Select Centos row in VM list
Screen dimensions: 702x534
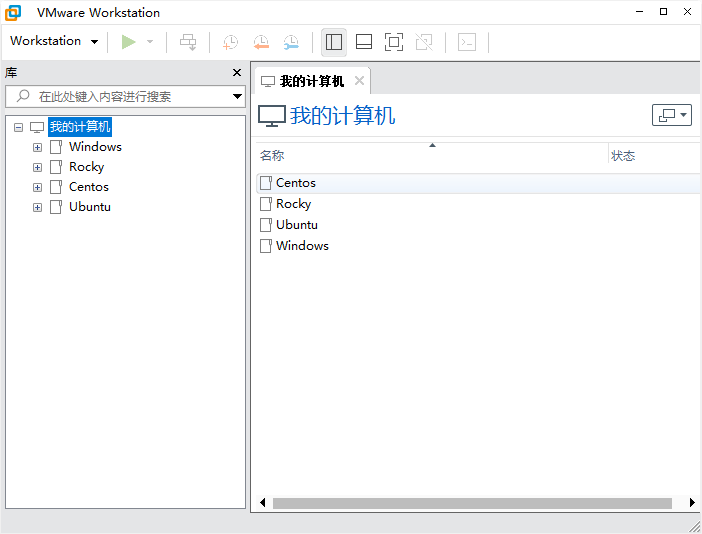coord(478,183)
